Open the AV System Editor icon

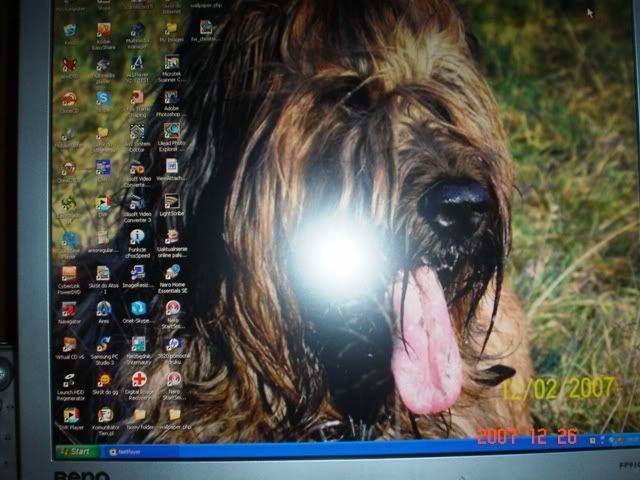(x=137, y=131)
